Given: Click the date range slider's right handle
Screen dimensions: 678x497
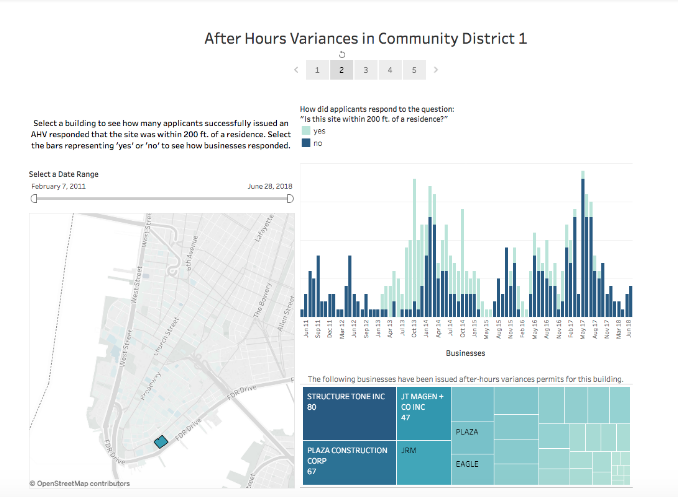Looking at the screenshot, I should coord(290,198).
